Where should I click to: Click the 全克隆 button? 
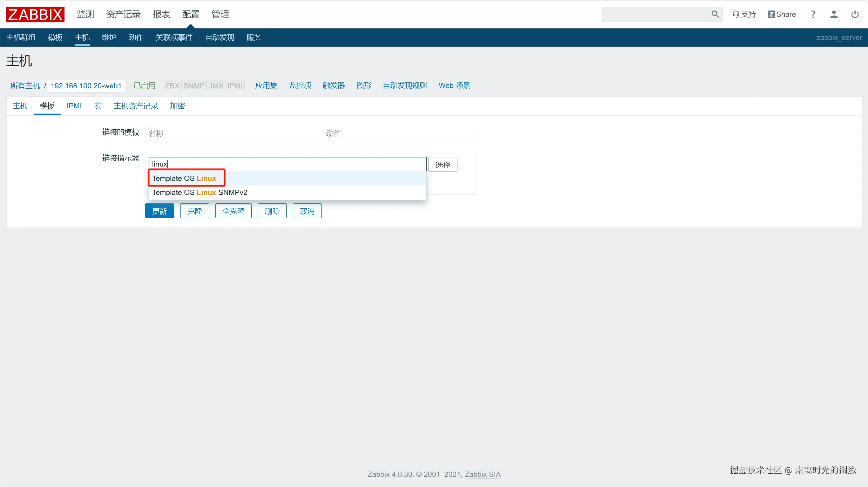[233, 211]
